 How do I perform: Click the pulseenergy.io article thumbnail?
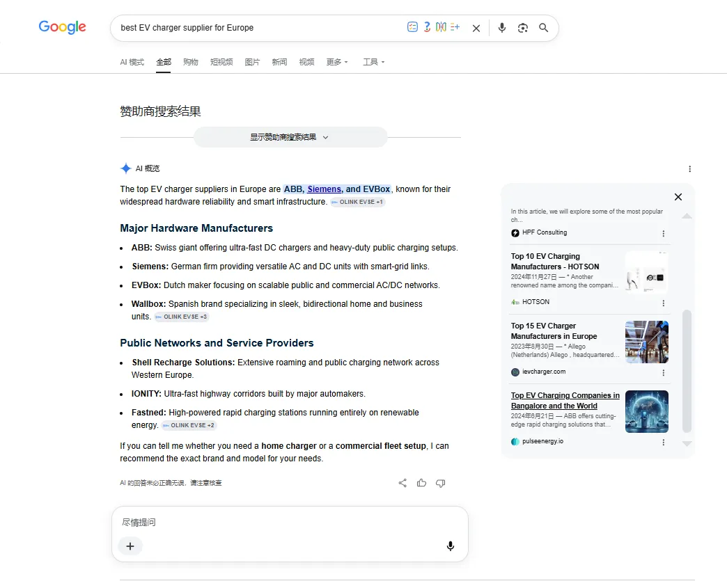point(647,411)
